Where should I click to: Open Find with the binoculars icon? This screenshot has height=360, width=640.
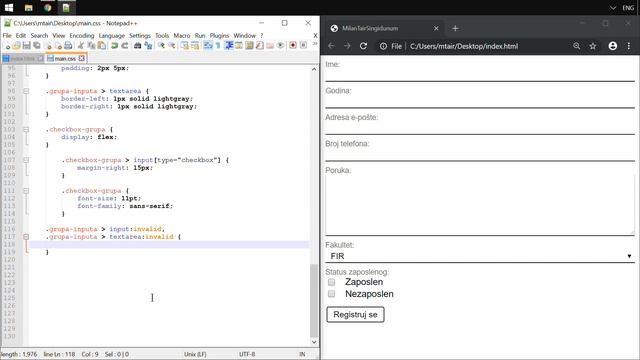pos(138,45)
